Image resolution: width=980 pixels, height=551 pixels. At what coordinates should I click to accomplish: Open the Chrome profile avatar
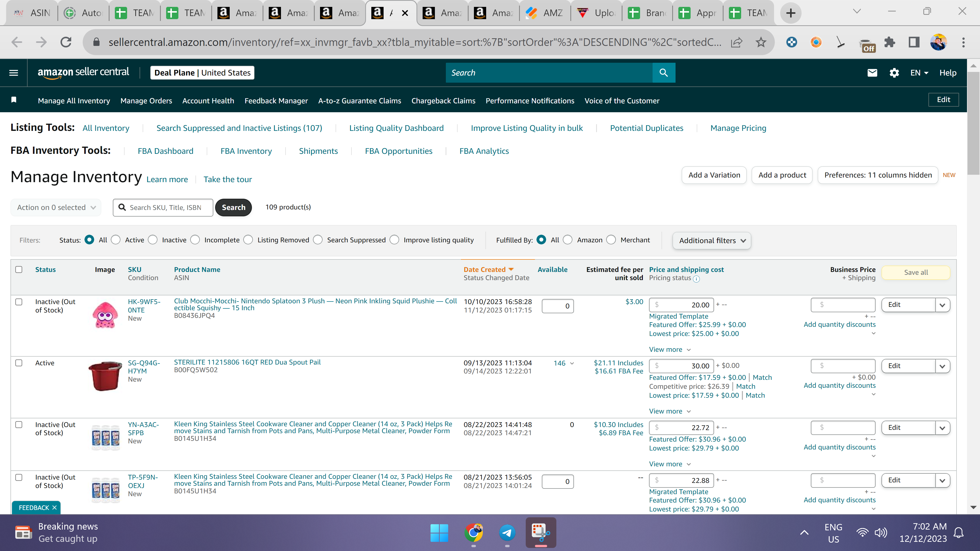(939, 42)
